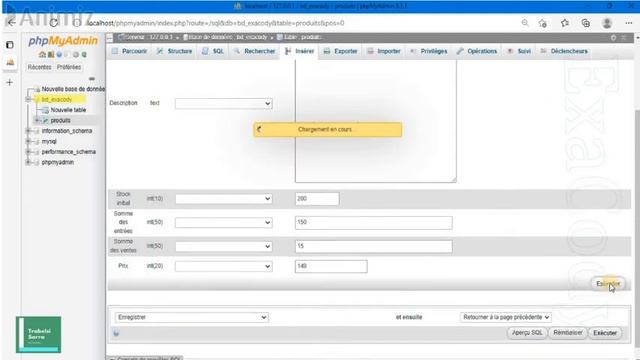Click the vertical tabs icon in the browser sidebar
Screen dimensions: 640x360
(x=10, y=44)
